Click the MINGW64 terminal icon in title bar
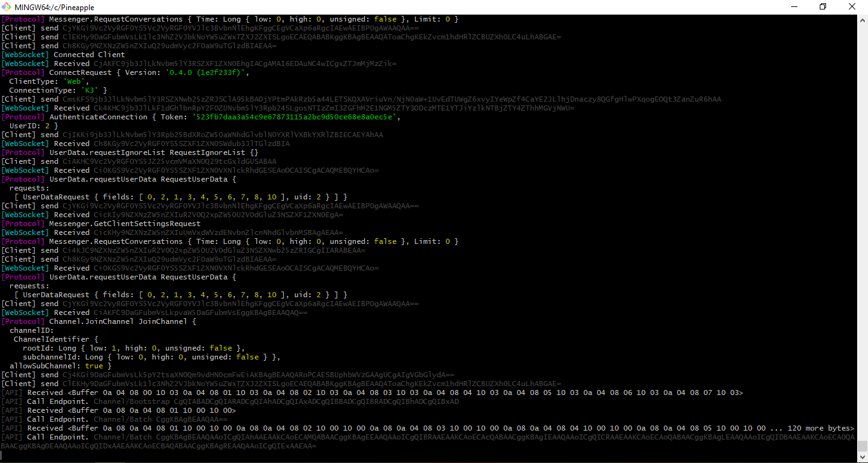 (x=7, y=7)
